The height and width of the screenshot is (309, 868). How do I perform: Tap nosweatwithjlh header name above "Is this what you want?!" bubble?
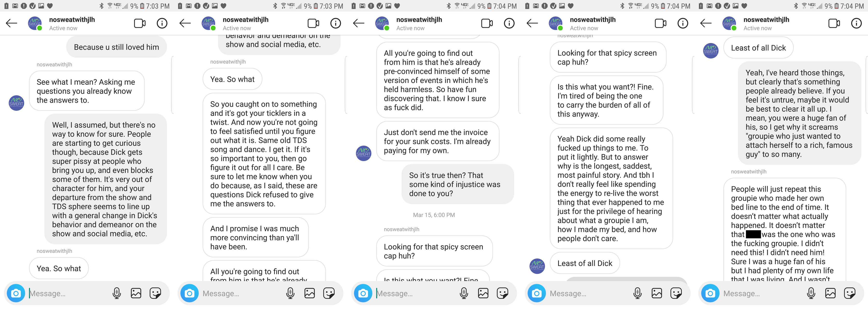coord(592,20)
